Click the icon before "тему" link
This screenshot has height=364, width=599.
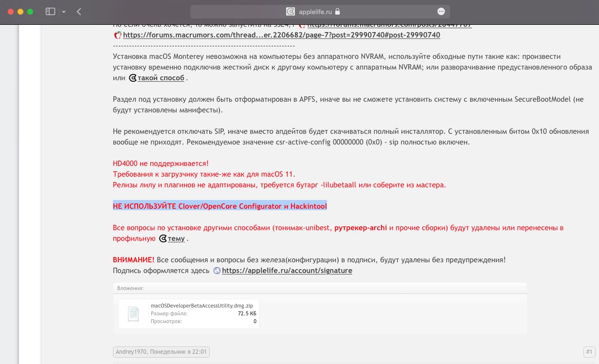point(163,238)
